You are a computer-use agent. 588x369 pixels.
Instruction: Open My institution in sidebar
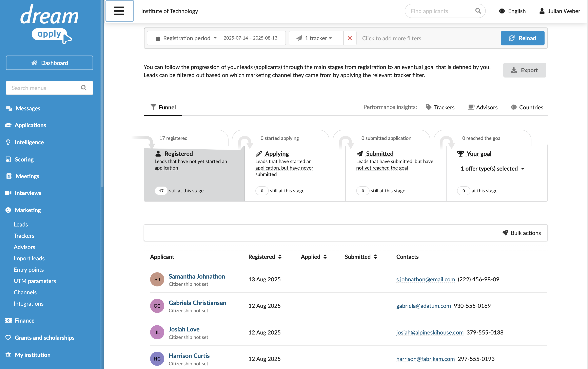click(28, 355)
